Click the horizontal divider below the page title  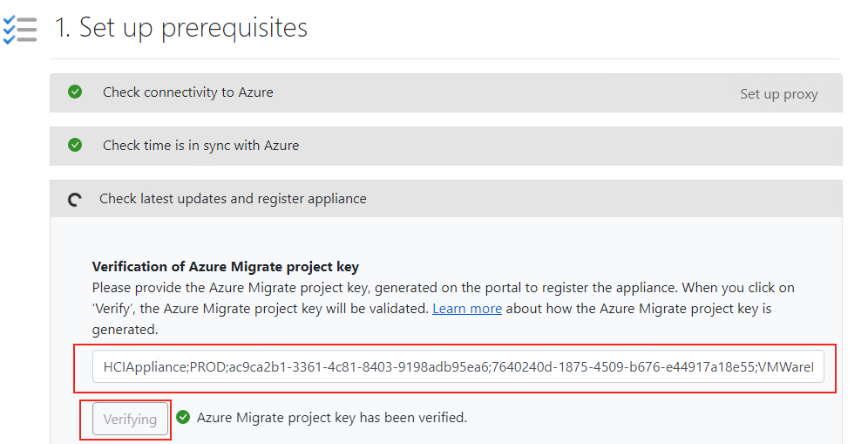444,58
